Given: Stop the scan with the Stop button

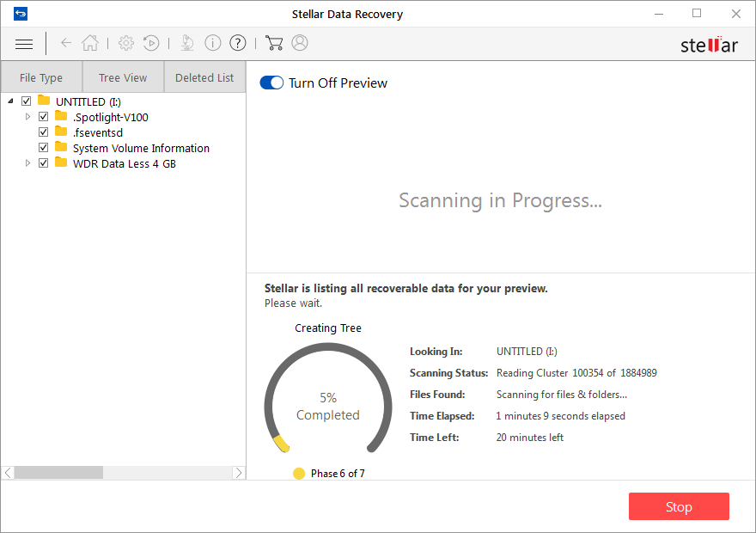Looking at the screenshot, I should pos(679,506).
